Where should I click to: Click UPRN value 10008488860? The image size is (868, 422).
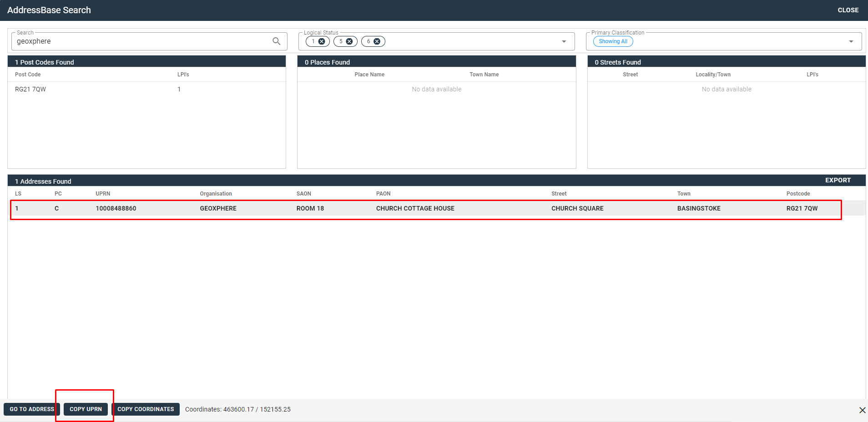116,208
